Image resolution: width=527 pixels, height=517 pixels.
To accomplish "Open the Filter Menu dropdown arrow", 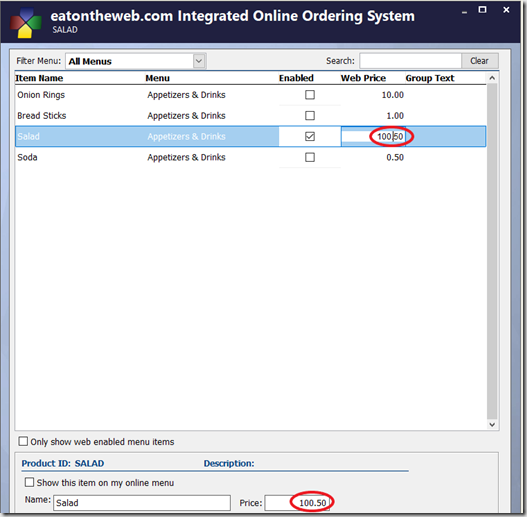I will tap(199, 61).
